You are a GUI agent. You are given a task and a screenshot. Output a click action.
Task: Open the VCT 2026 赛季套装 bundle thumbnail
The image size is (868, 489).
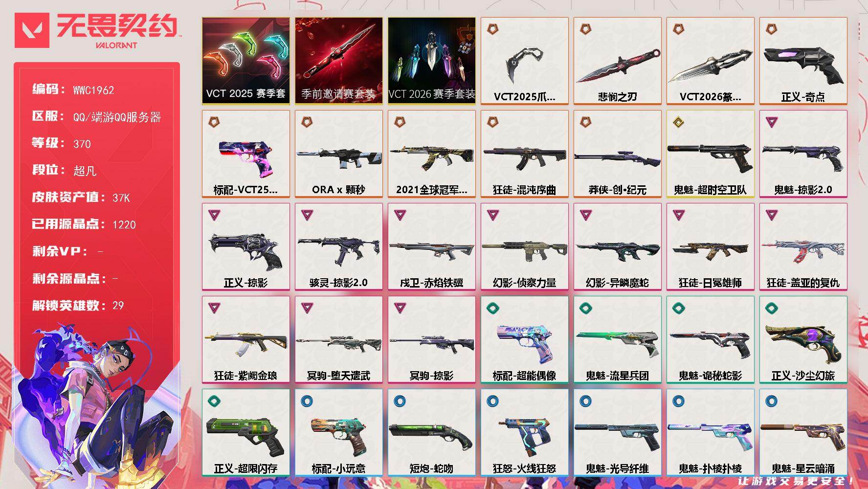coord(431,61)
